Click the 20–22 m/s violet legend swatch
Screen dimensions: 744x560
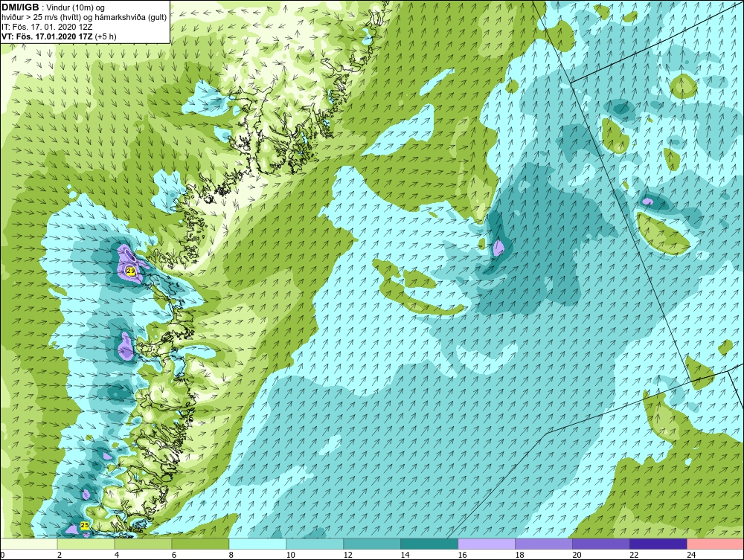coord(600,544)
